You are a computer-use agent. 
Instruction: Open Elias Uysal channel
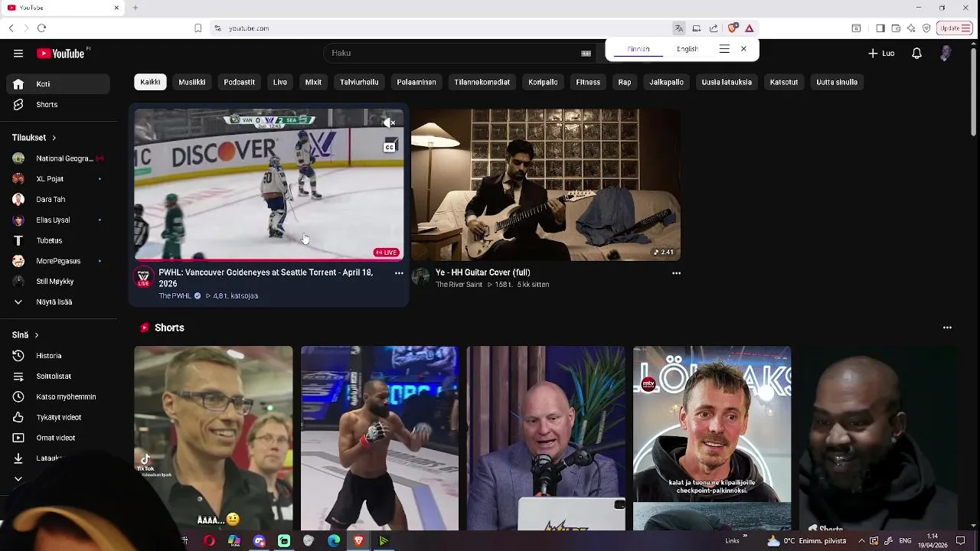tap(58, 220)
